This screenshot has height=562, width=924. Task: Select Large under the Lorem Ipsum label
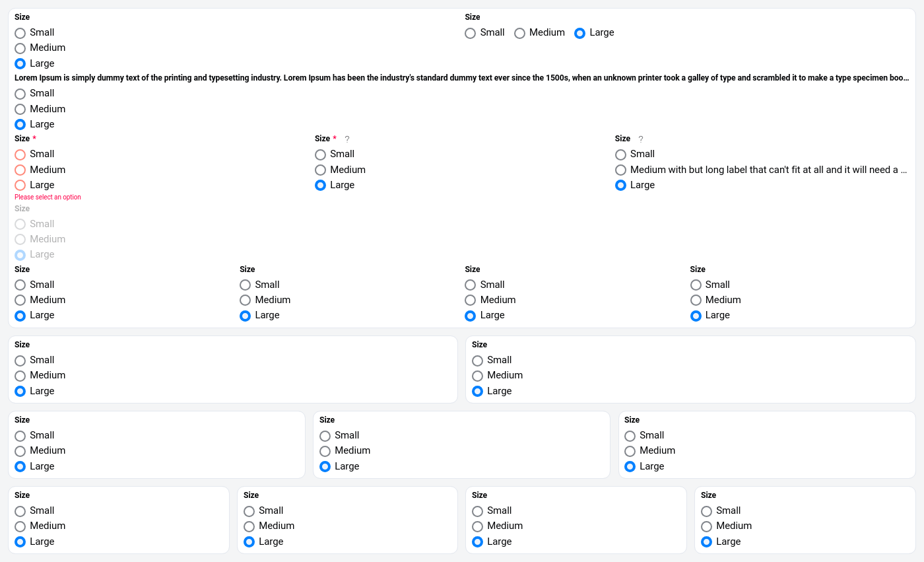tap(20, 124)
